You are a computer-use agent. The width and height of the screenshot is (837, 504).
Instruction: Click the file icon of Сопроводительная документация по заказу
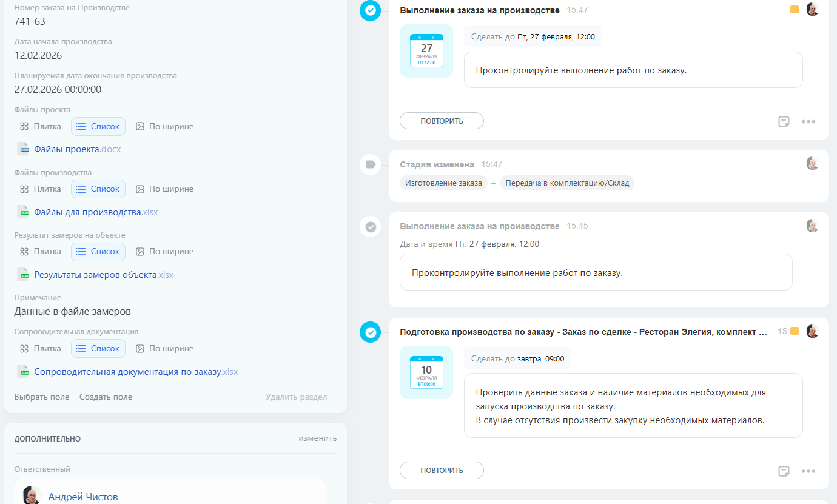click(x=24, y=372)
